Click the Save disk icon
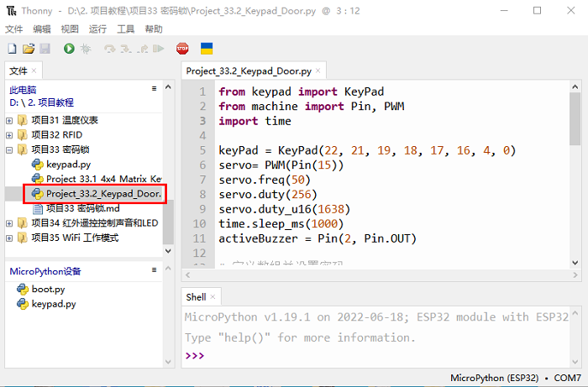 (x=45, y=50)
